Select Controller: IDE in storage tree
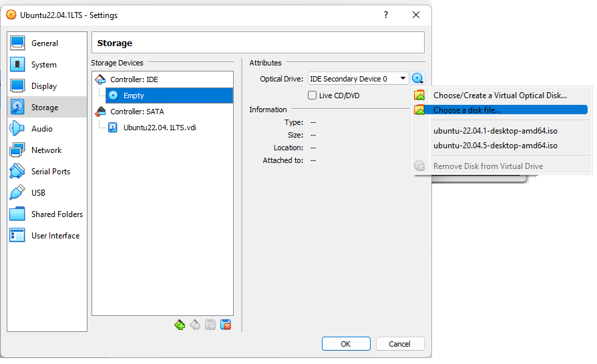The height and width of the screenshot is (364, 597). click(134, 79)
